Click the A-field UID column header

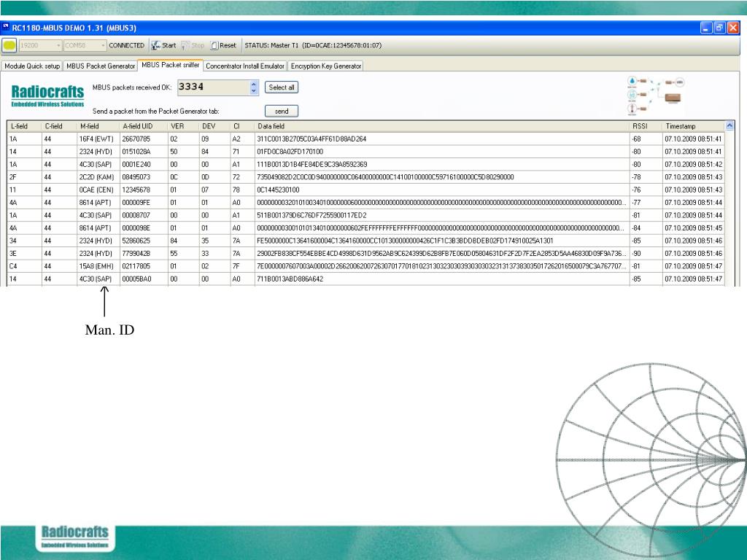click(144, 126)
